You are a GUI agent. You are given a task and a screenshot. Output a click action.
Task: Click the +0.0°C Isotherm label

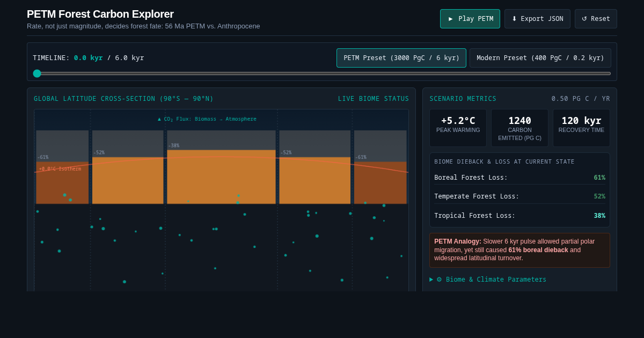point(60,169)
